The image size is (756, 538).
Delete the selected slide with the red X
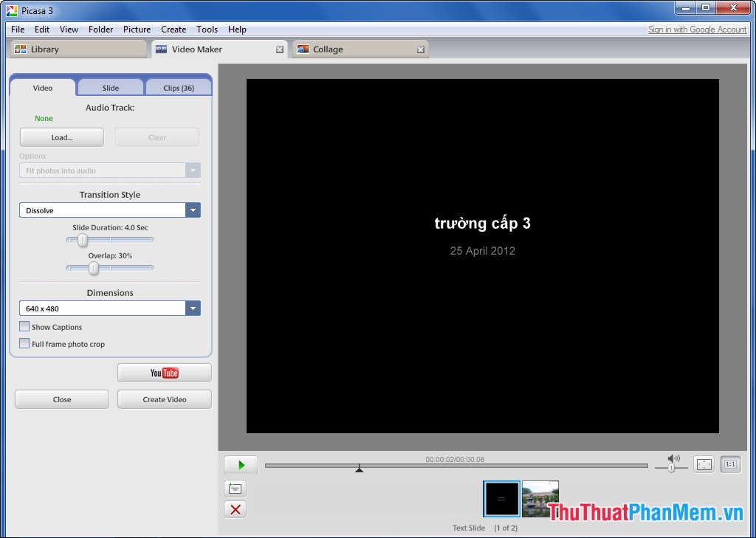tap(235, 509)
